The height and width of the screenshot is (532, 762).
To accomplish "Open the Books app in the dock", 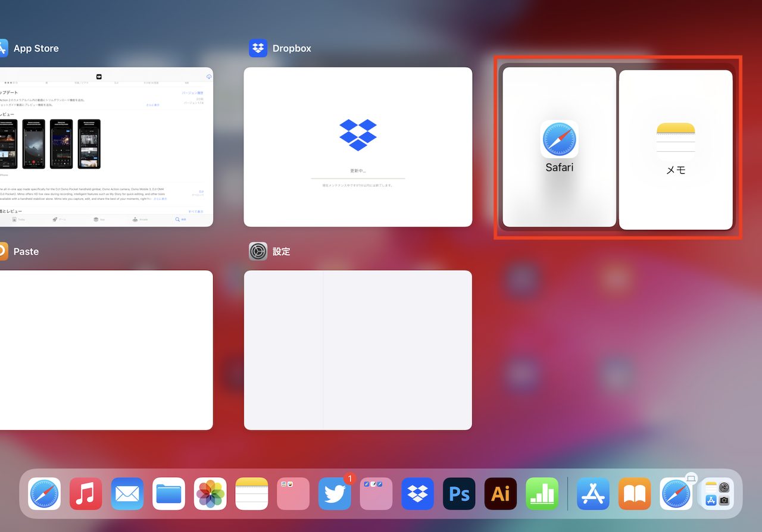I will [635, 493].
